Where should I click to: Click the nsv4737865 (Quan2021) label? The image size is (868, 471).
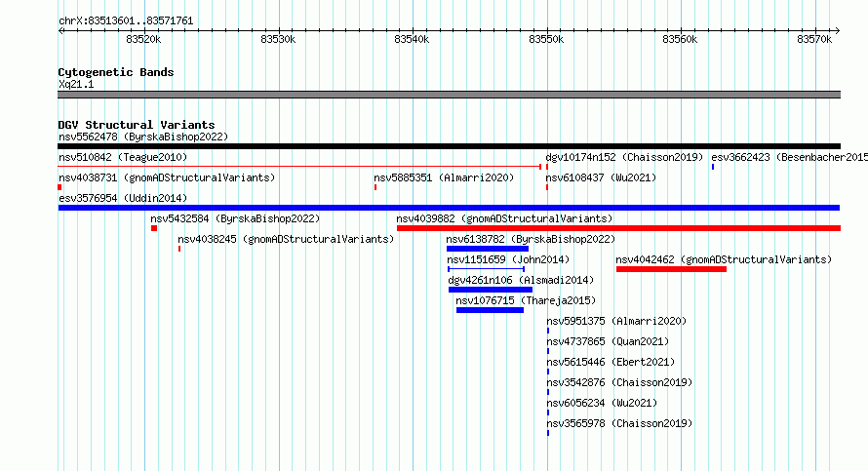click(608, 341)
